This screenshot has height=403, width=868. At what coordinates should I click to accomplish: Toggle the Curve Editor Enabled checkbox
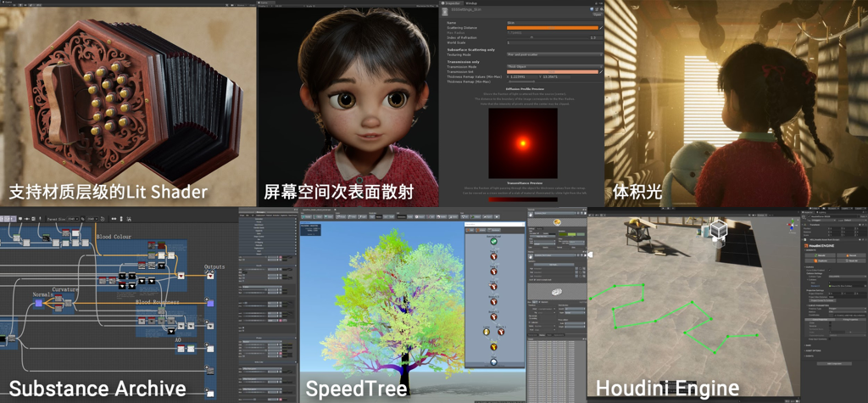(830, 270)
